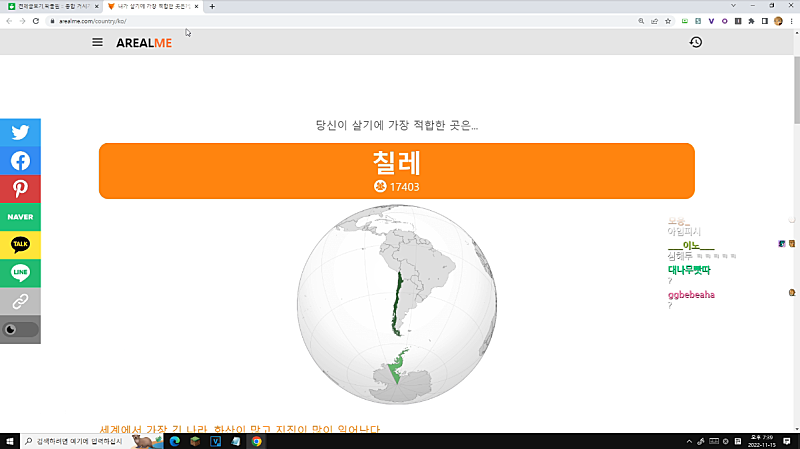The width and height of the screenshot is (800, 449).
Task: Open a new browser tab
Action: click(x=212, y=7)
